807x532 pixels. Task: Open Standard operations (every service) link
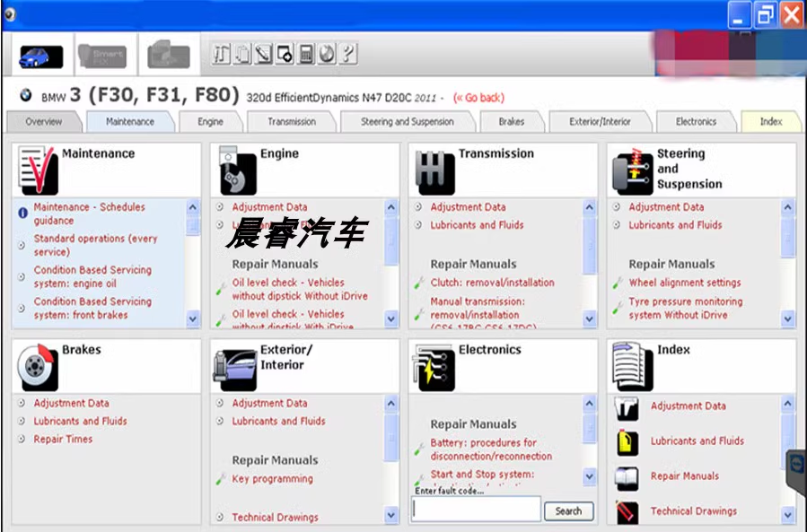95,245
